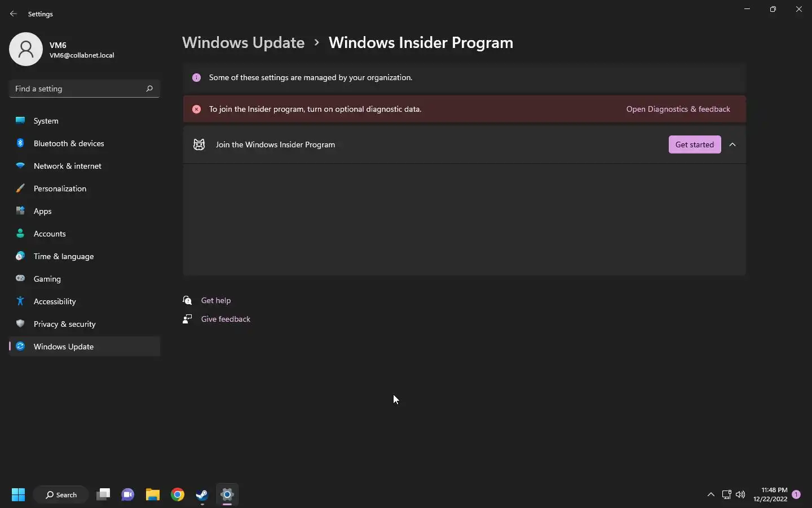Click the 'VM6@collabnet.local' account text
Viewport: 812px width, 508px height.
coord(82,55)
